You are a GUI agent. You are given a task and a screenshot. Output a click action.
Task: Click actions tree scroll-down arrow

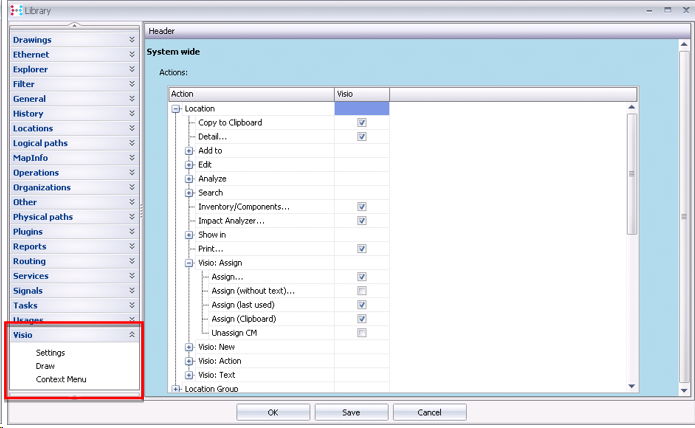(632, 386)
